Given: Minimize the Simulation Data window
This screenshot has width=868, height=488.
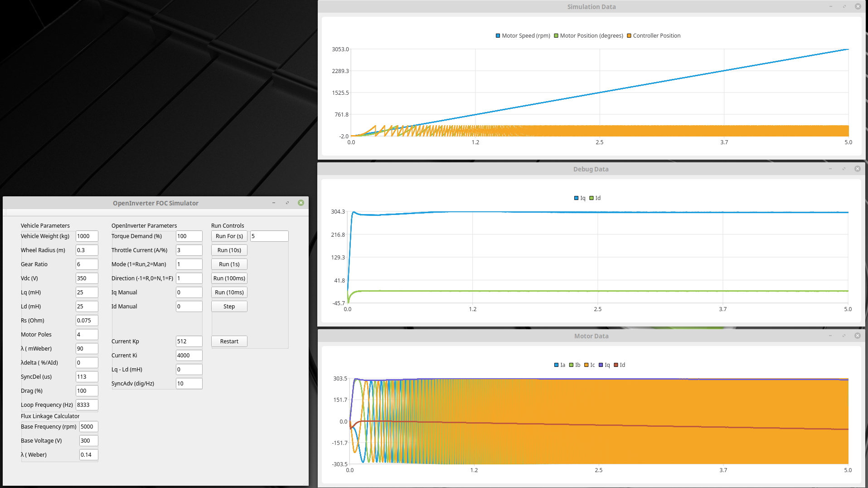Looking at the screenshot, I should (830, 6).
